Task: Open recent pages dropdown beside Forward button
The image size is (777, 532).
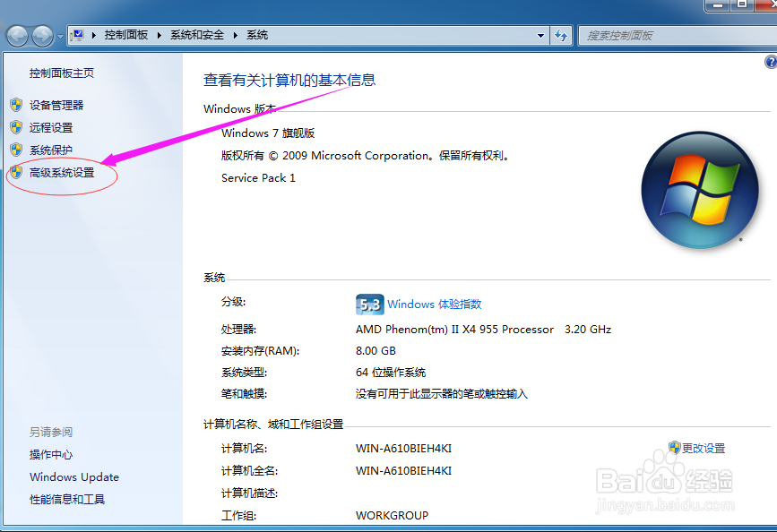Action: (x=60, y=36)
